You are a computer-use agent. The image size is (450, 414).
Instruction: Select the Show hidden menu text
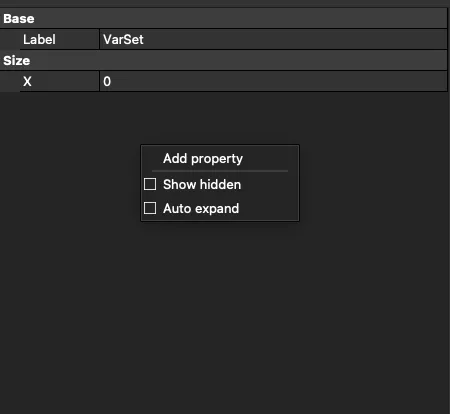pyautogui.click(x=202, y=184)
